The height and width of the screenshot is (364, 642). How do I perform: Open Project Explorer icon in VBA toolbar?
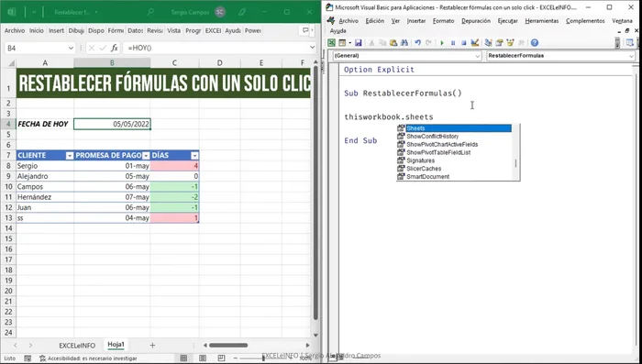[x=488, y=42]
